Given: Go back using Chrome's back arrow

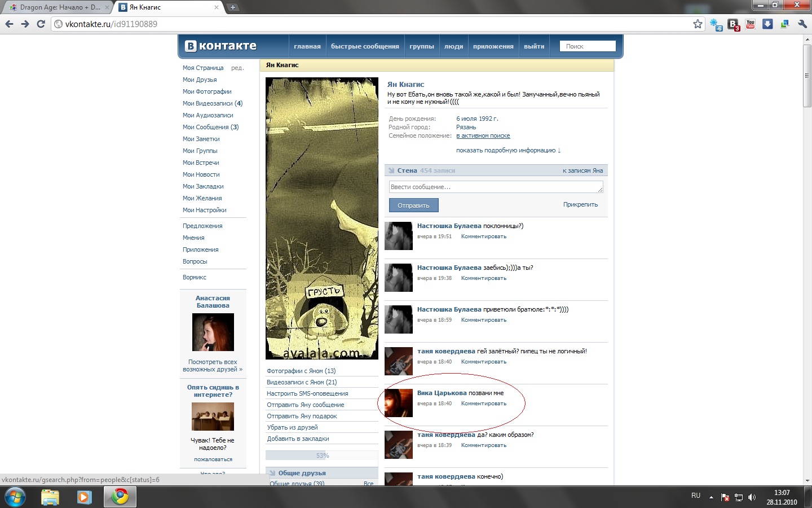Looking at the screenshot, I should pyautogui.click(x=9, y=24).
